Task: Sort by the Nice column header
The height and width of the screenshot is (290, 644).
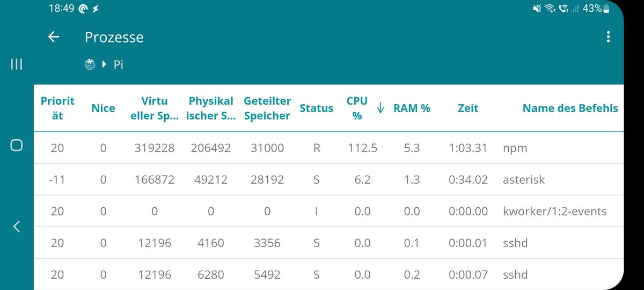Action: point(103,108)
